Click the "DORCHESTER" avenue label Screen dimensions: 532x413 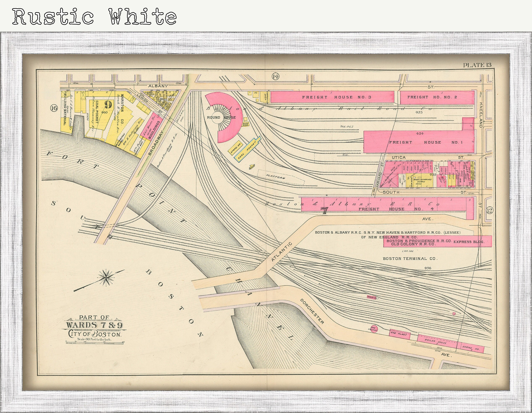(312, 311)
